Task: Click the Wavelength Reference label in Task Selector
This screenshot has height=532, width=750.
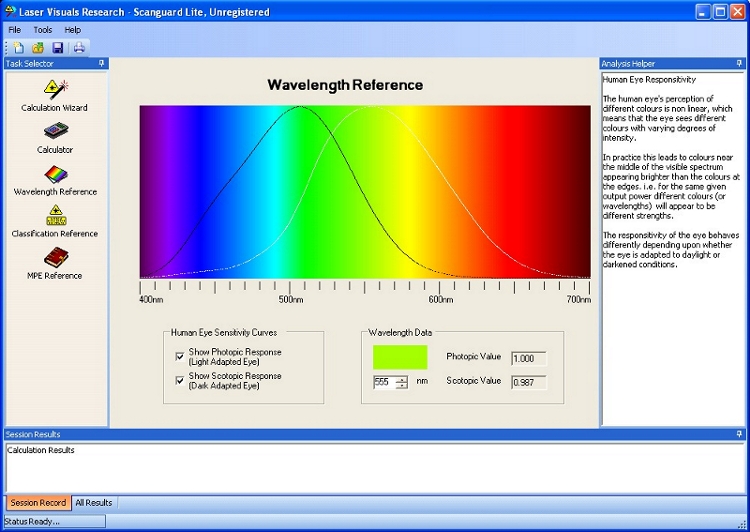Action: (x=55, y=191)
